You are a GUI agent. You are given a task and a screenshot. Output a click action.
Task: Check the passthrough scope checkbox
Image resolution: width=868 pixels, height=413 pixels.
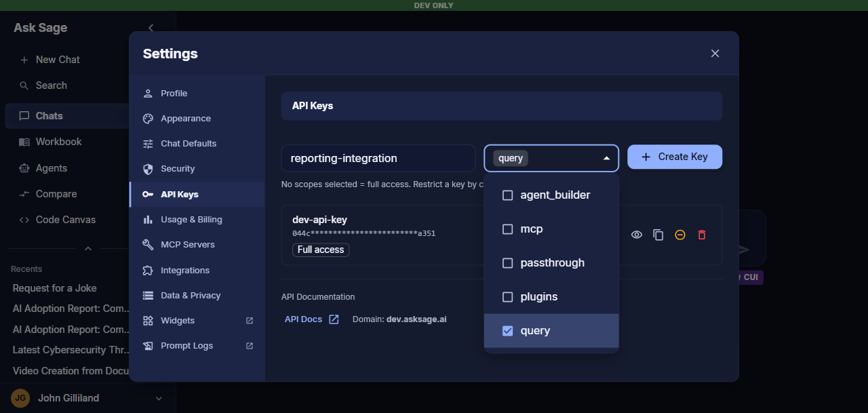pos(507,263)
